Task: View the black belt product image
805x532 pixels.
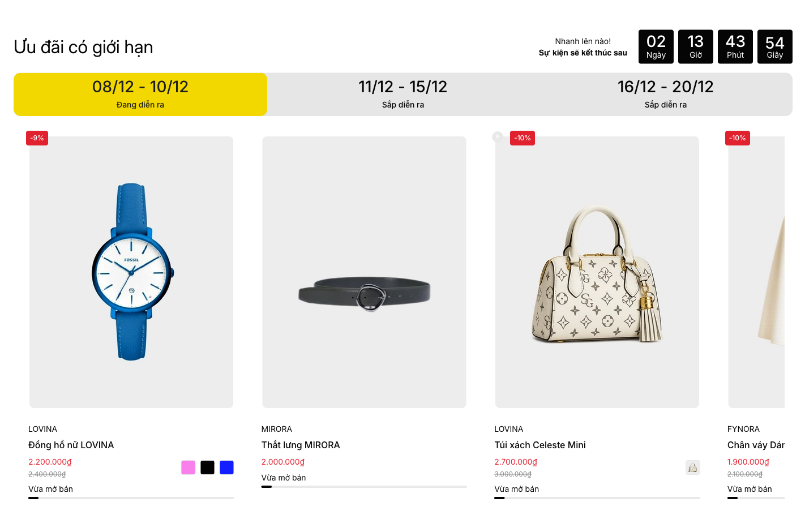Action: point(364,272)
